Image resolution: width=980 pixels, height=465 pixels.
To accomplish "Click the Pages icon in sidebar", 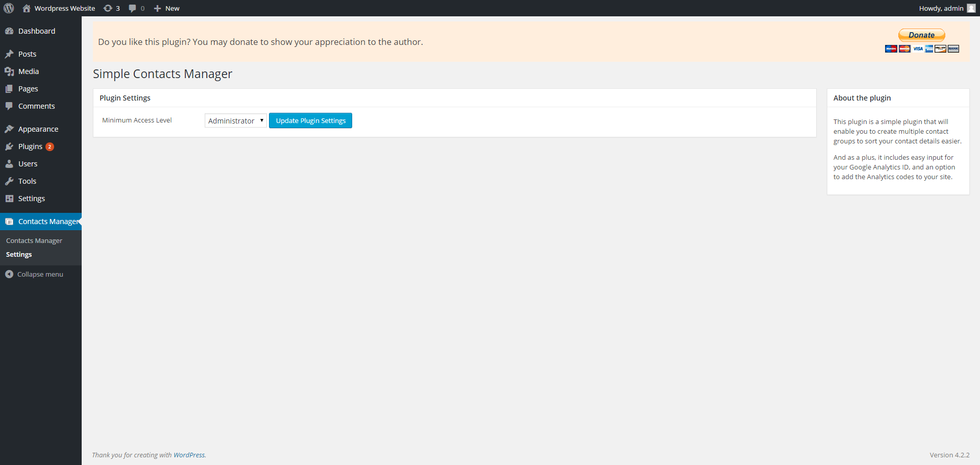I will point(9,89).
